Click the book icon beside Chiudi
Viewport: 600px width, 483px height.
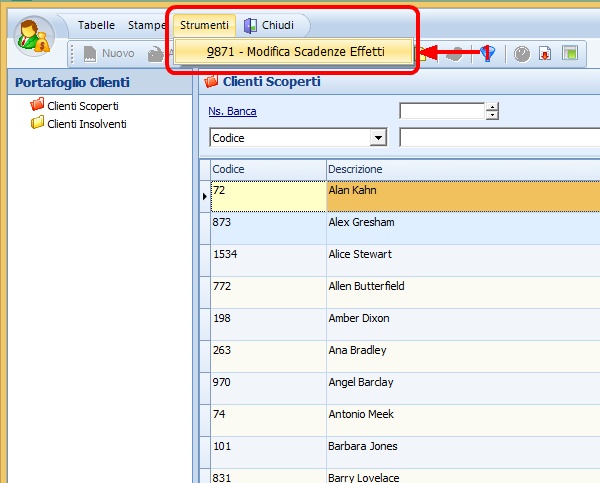(250, 25)
